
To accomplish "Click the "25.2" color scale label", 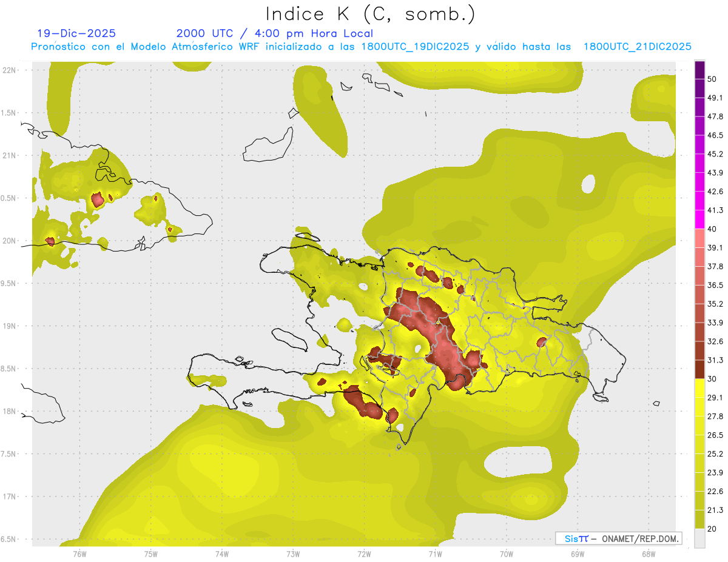I will click(x=715, y=454).
